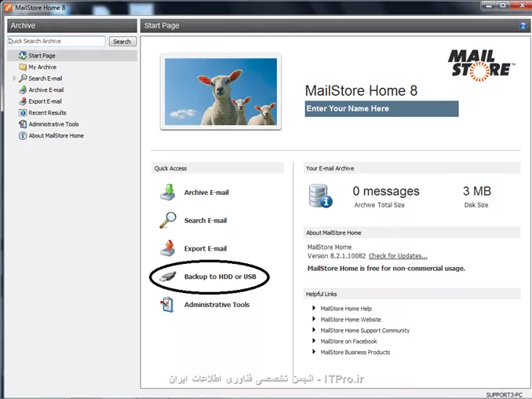
Task: Open MailStore Home Support Community link
Action: tap(365, 331)
